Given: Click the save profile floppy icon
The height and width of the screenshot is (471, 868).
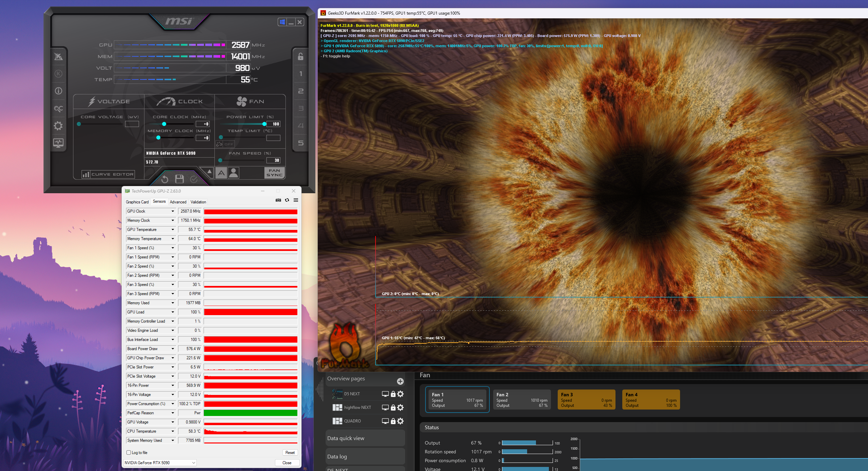Looking at the screenshot, I should tap(179, 179).
